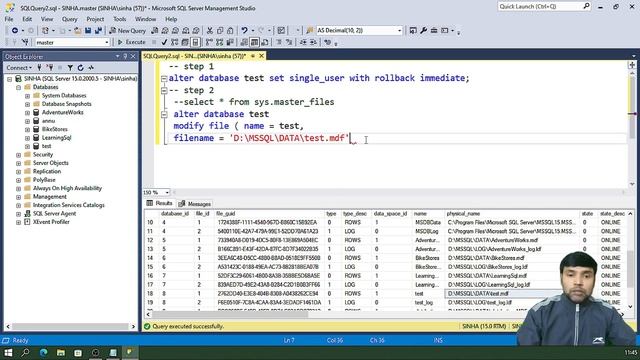Viewport: 640px width, 360px height.
Task: Click the Filter funnel icon in Object Explorer
Action: tap(70, 68)
